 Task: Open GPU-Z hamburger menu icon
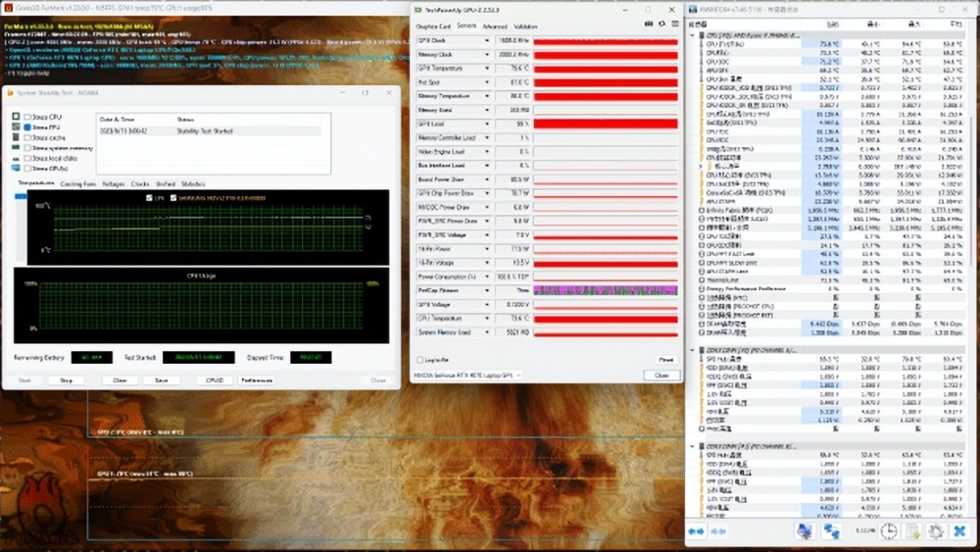coord(675,24)
